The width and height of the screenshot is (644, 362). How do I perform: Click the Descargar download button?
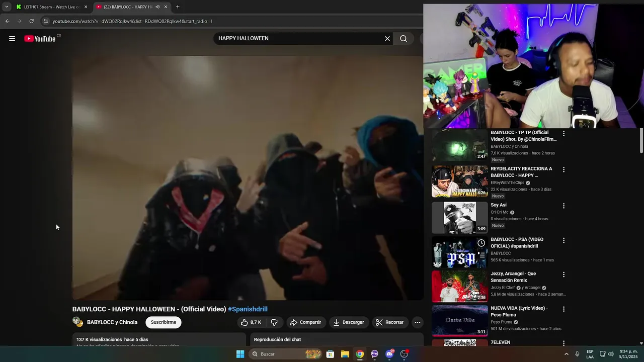click(349, 322)
